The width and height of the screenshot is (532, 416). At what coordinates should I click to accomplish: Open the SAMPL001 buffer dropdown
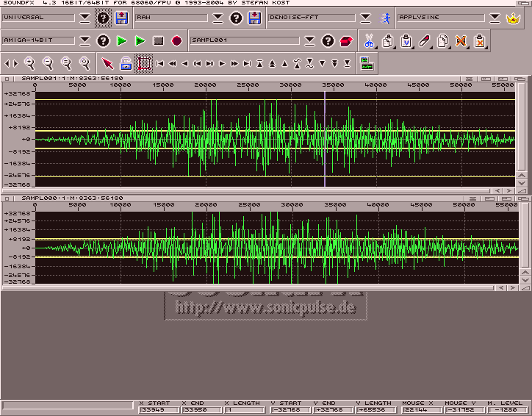[x=309, y=40]
